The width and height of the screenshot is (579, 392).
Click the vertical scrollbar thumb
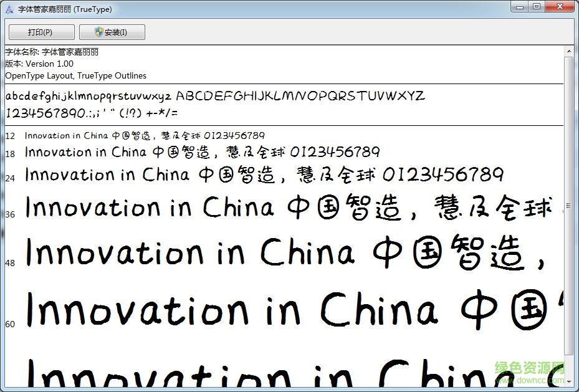coord(568,205)
